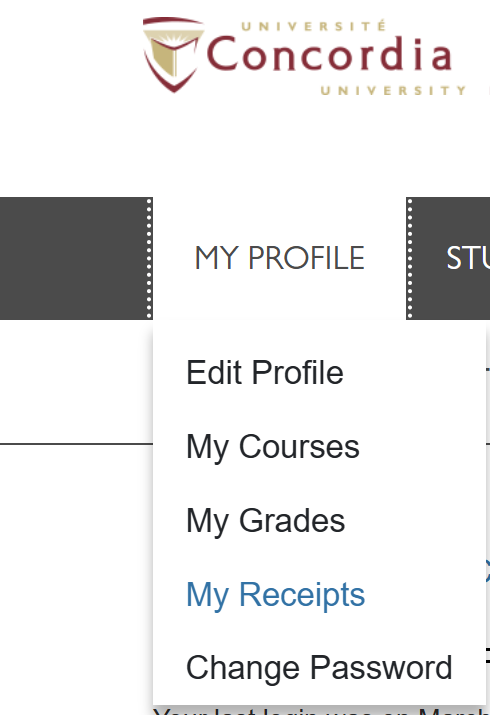Go to My Grades in the dropdown
The image size is (490, 715).
[x=266, y=520]
